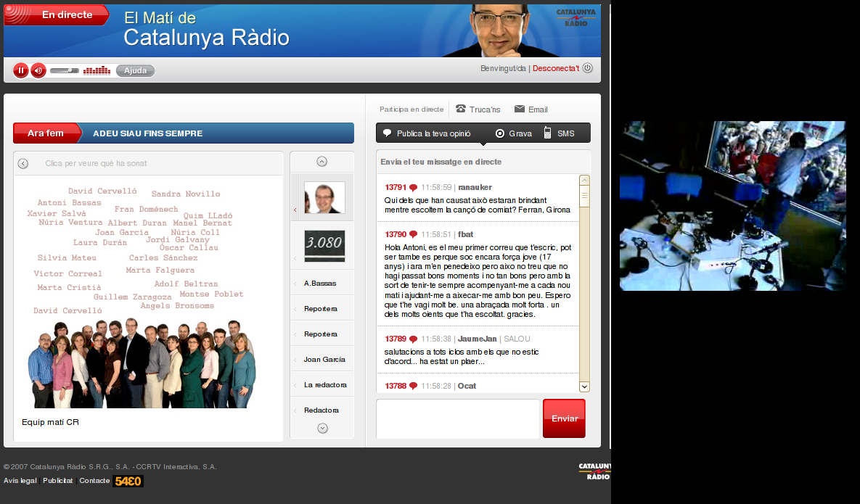Click username ranauker on message 13791
Image resolution: width=860 pixels, height=504 pixels.
coord(475,187)
